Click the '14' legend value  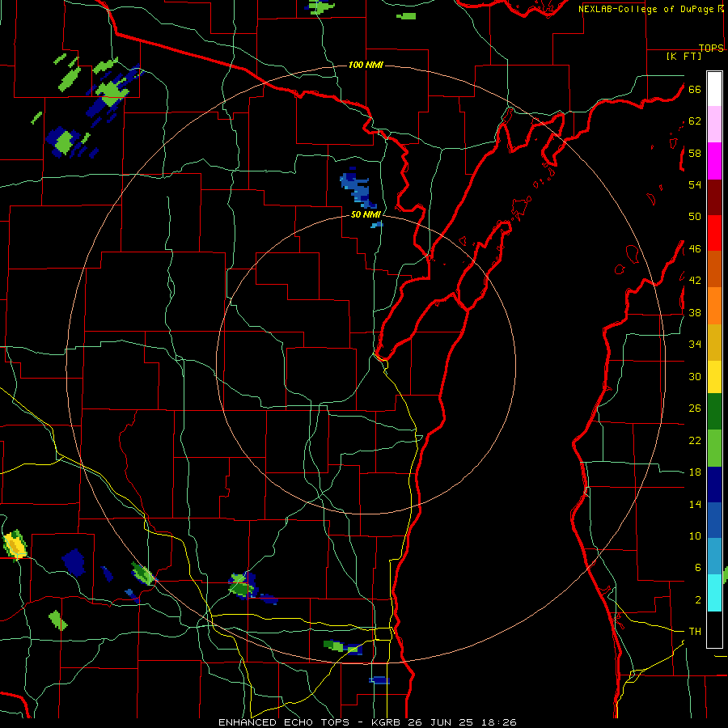[695, 504]
